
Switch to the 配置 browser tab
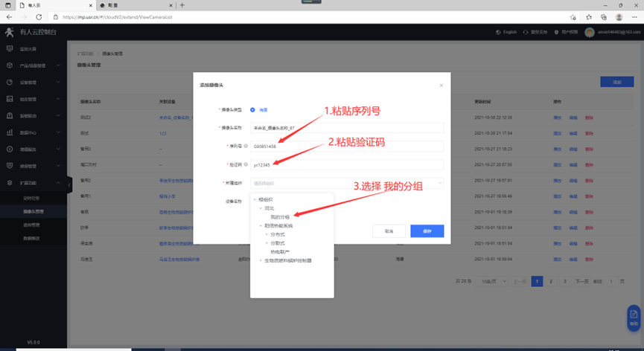pos(136,5)
